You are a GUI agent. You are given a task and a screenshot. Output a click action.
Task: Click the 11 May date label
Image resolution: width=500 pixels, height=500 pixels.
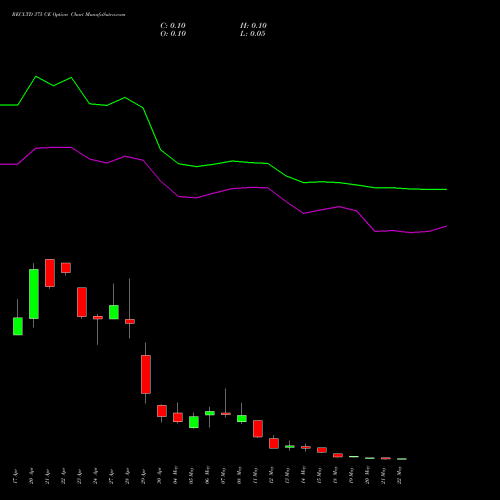pyautogui.click(x=256, y=475)
